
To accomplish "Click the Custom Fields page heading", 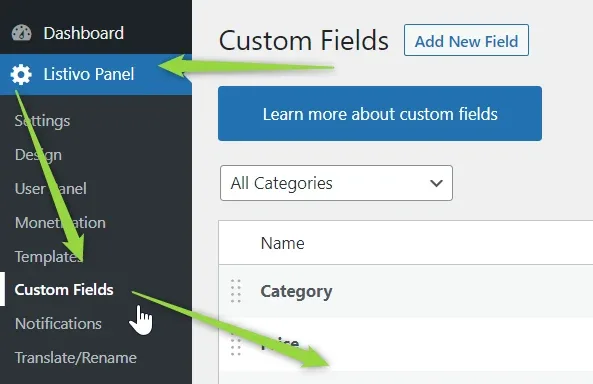I will pyautogui.click(x=304, y=40).
